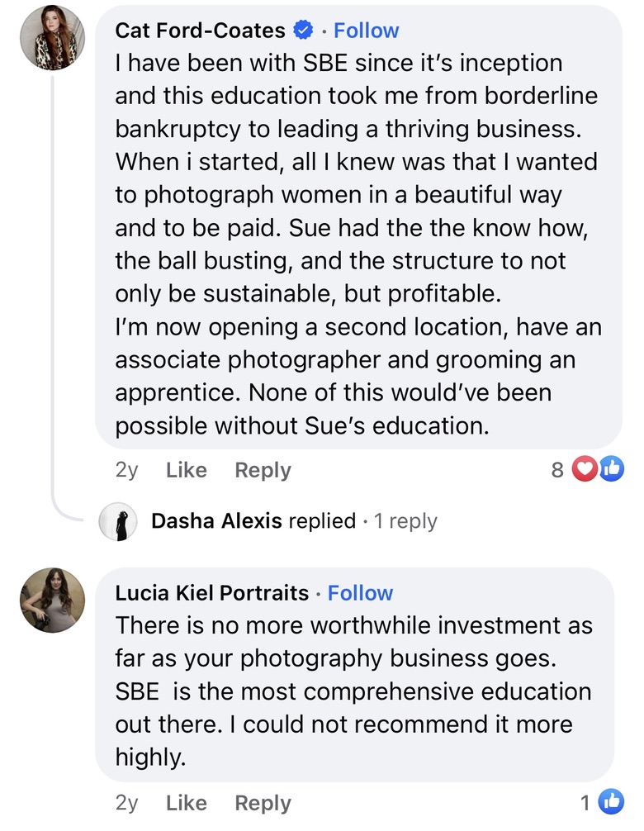The width and height of the screenshot is (644, 831).
Task: Reply to Lucia Kiel Portraits' comment
Action: coord(263,803)
